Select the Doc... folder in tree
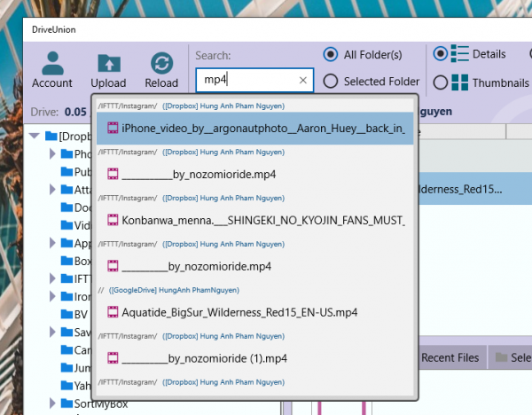Image resolution: width=532 pixels, height=415 pixels. pos(76,207)
